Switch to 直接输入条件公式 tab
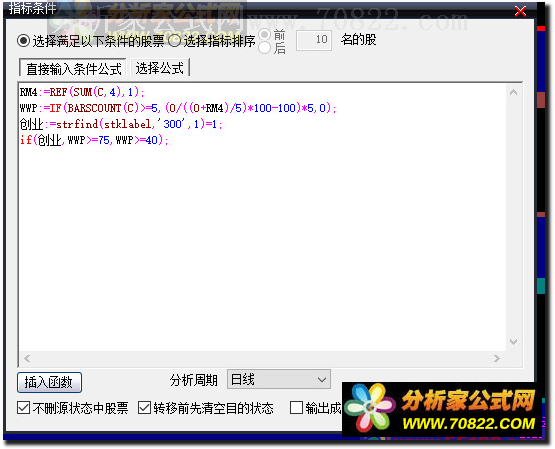Screen dimensions: 555x449 73,68
